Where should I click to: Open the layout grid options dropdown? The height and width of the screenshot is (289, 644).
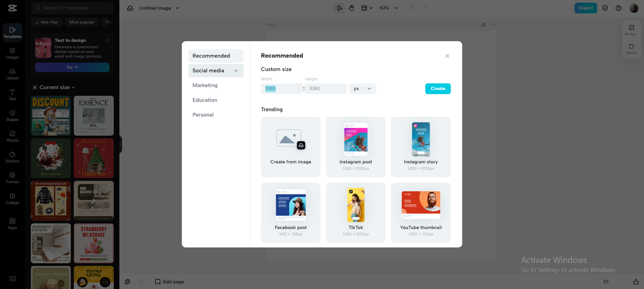click(367, 8)
